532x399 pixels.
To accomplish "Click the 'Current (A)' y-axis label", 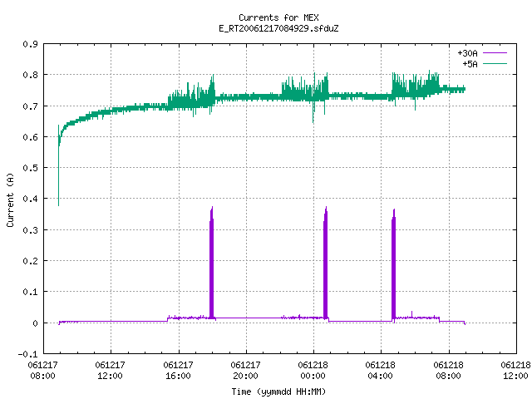I will [x=10, y=199].
